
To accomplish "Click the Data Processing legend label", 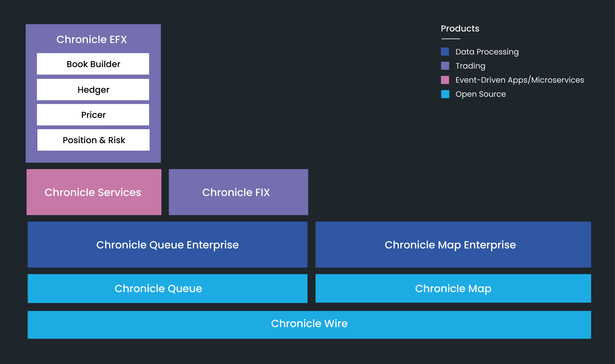I will click(x=487, y=52).
